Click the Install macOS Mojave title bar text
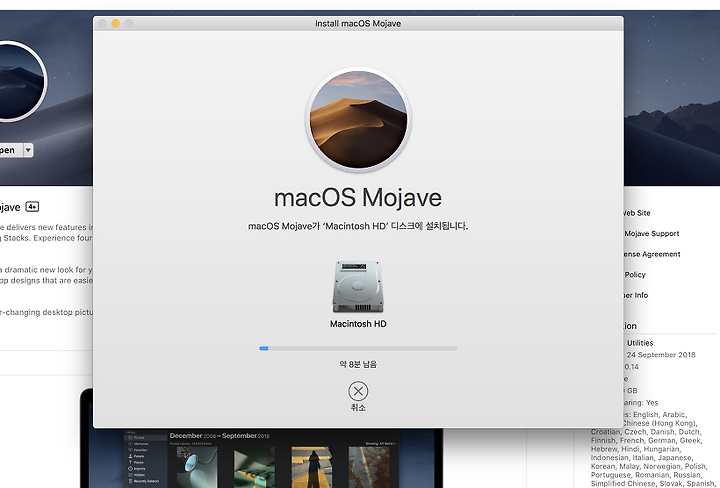 coord(358,23)
